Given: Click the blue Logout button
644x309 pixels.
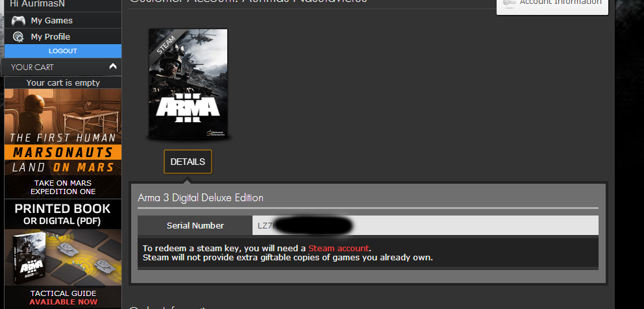Looking at the screenshot, I should click(63, 51).
